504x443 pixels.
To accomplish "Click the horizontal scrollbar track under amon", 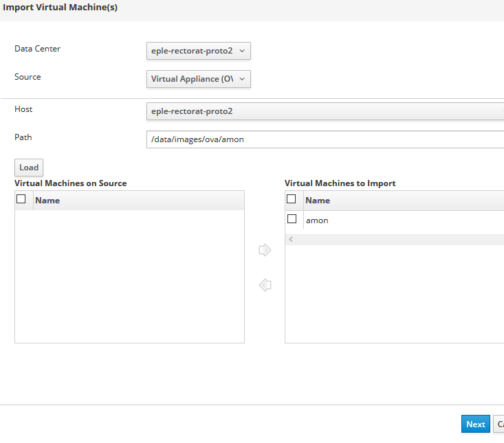I will pyautogui.click(x=399, y=240).
